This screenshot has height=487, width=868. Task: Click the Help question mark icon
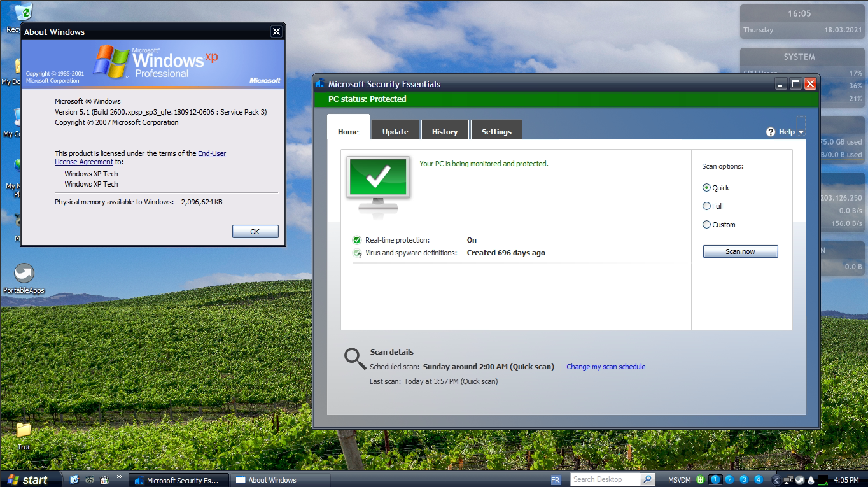click(x=771, y=132)
